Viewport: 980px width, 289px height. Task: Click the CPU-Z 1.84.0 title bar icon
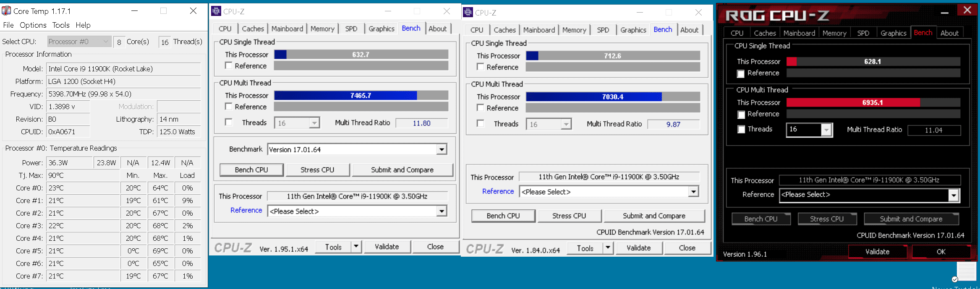pyautogui.click(x=468, y=12)
